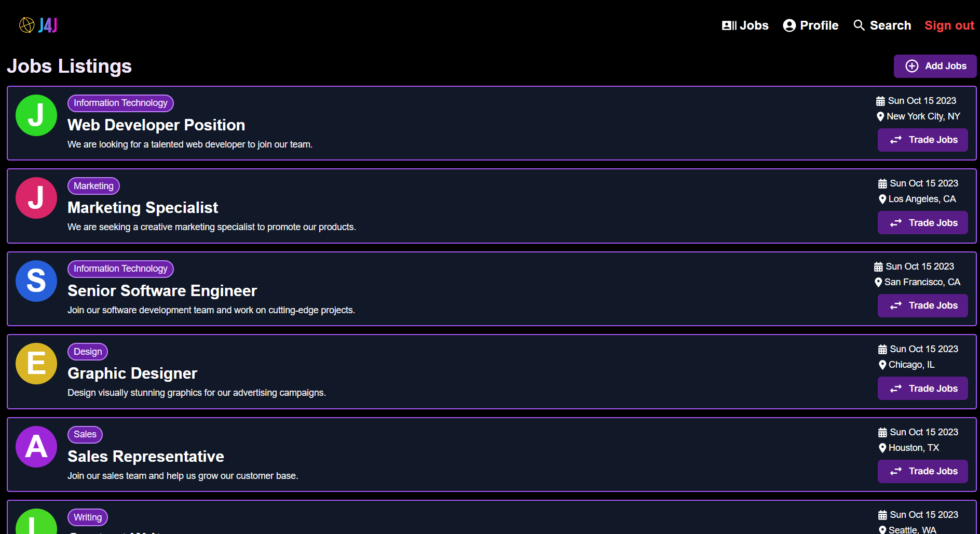Sign out of the account
Viewport: 980px width, 534px height.
949,25
